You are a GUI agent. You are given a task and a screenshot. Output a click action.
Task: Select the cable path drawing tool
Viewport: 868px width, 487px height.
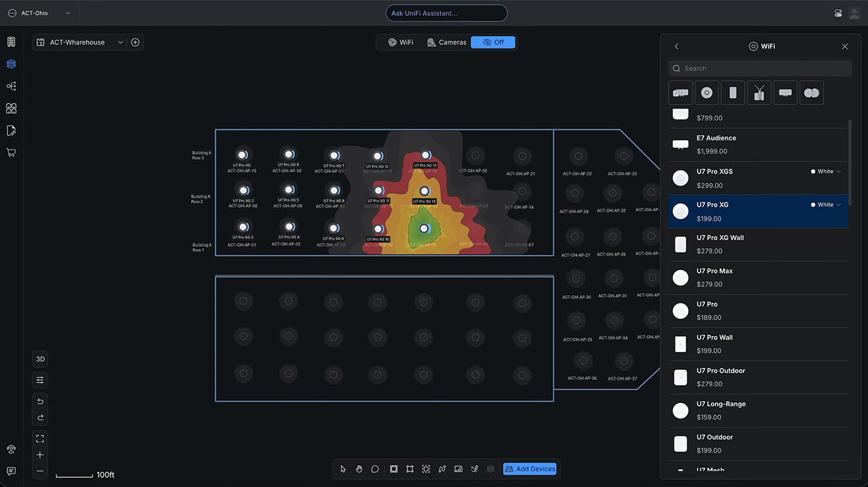[443, 469]
